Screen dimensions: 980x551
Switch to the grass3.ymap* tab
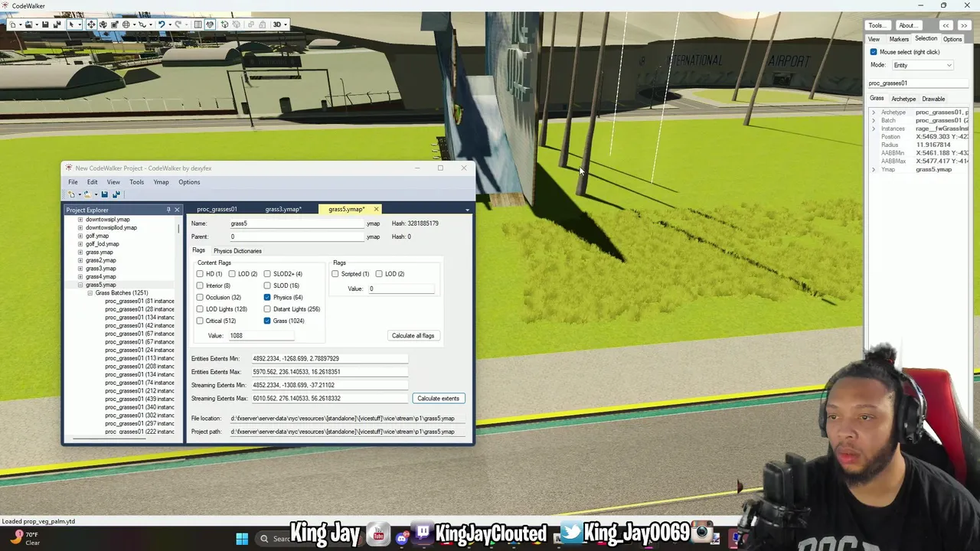[283, 209]
